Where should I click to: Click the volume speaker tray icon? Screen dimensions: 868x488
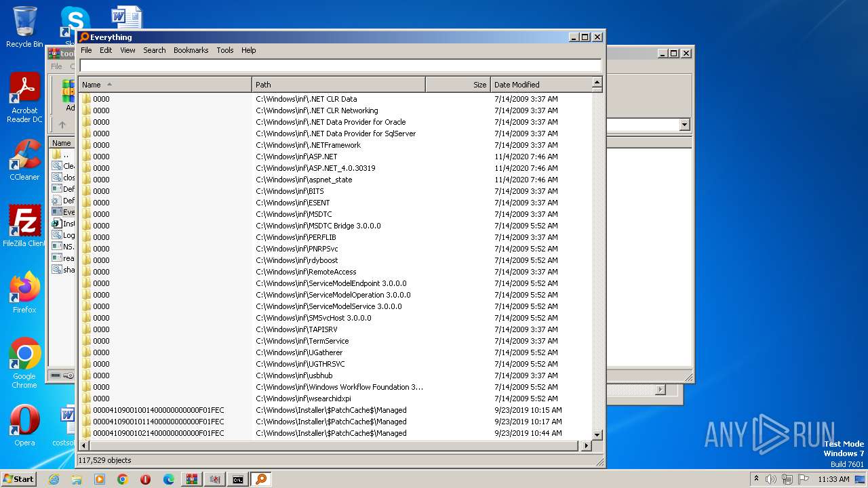[770, 479]
